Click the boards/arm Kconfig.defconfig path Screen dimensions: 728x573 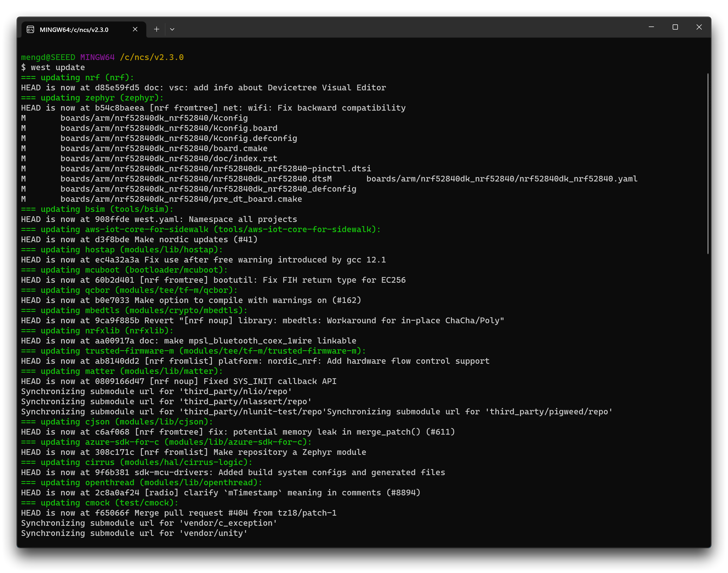(179, 138)
